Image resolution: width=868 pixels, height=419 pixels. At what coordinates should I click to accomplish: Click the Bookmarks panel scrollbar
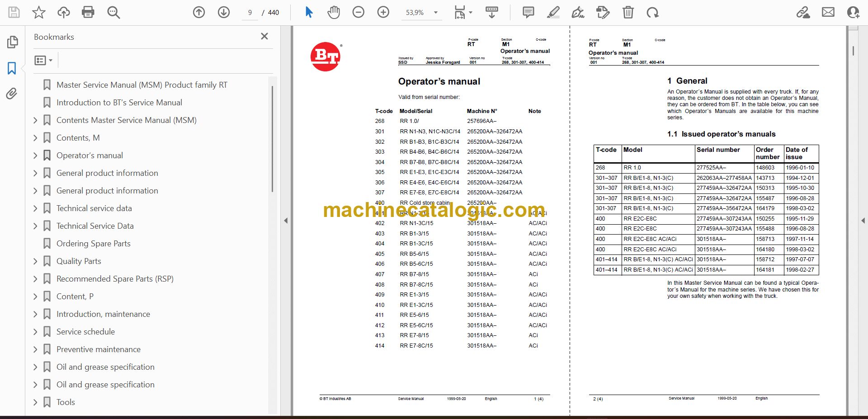tap(272, 139)
